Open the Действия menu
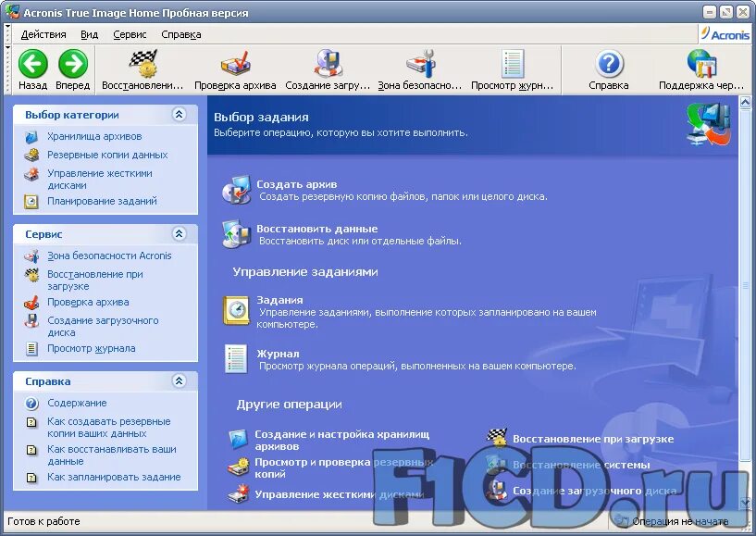Image resolution: width=756 pixels, height=536 pixels. [x=43, y=33]
